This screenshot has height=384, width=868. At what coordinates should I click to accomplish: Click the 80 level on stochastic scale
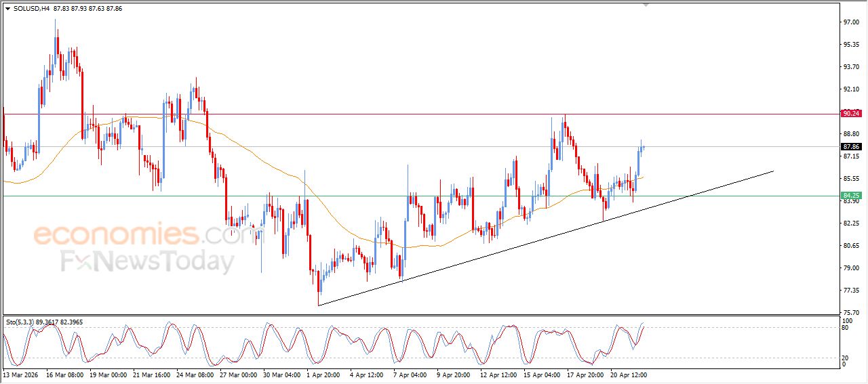pyautogui.click(x=845, y=328)
